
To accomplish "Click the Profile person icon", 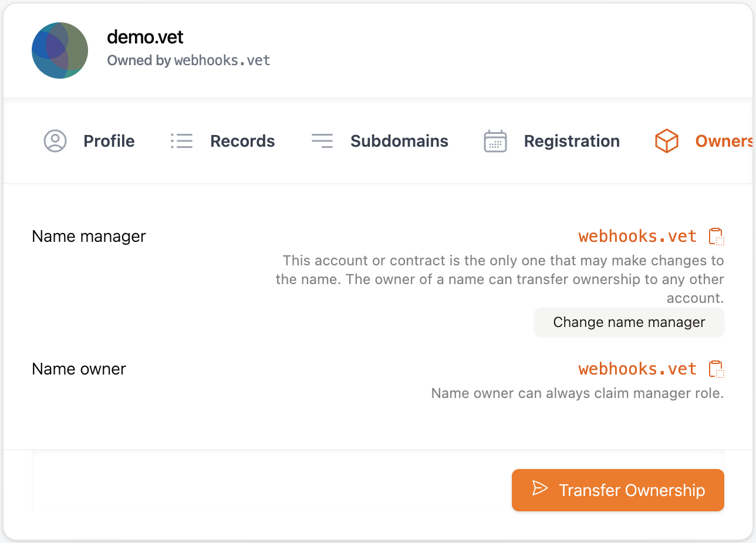I will pos(55,141).
